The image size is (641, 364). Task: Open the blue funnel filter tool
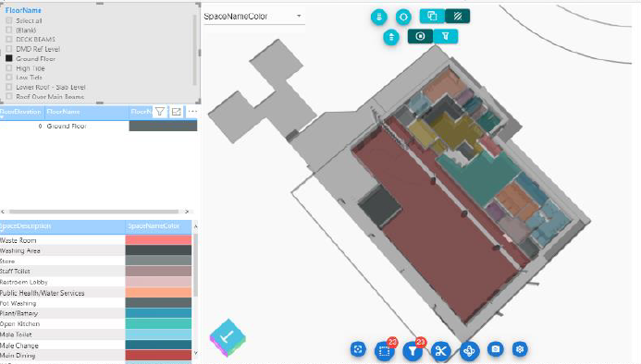(413, 350)
